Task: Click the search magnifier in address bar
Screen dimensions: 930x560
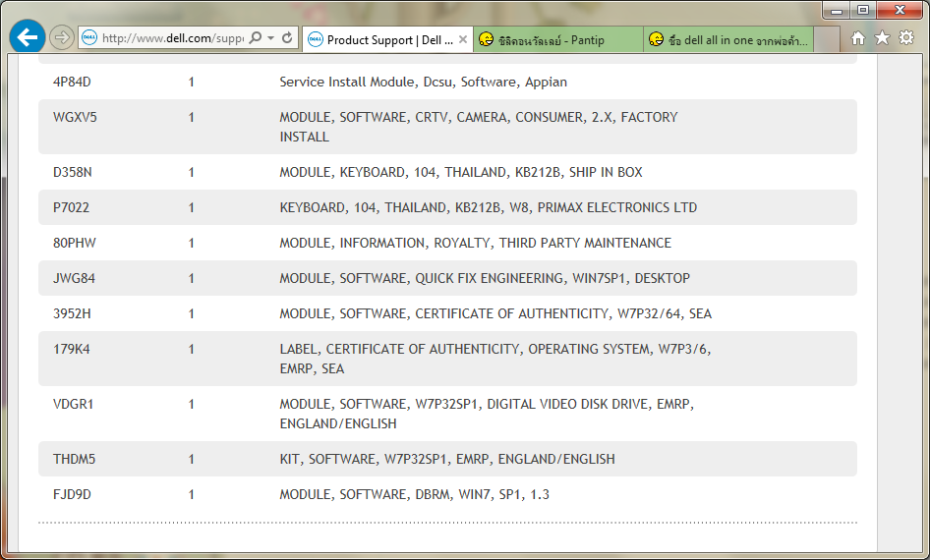Action: tap(255, 38)
